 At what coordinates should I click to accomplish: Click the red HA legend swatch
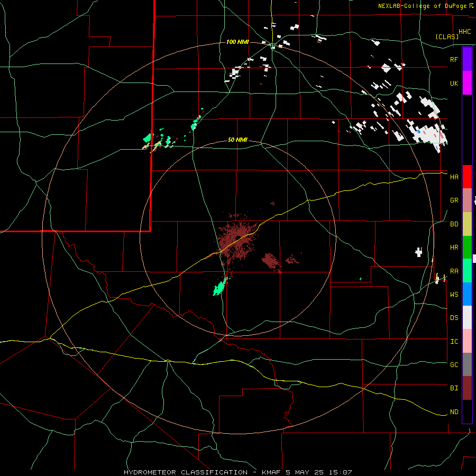tap(467, 177)
